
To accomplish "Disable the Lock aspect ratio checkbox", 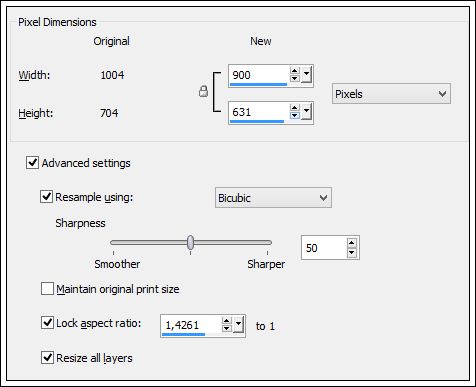I will point(47,323).
